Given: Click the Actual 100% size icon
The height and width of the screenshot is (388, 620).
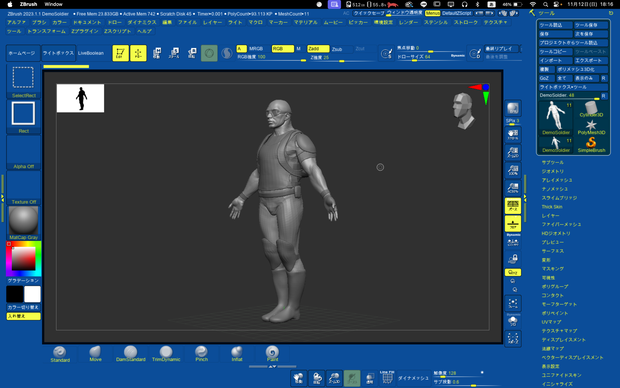Looking at the screenshot, I should click(513, 170).
